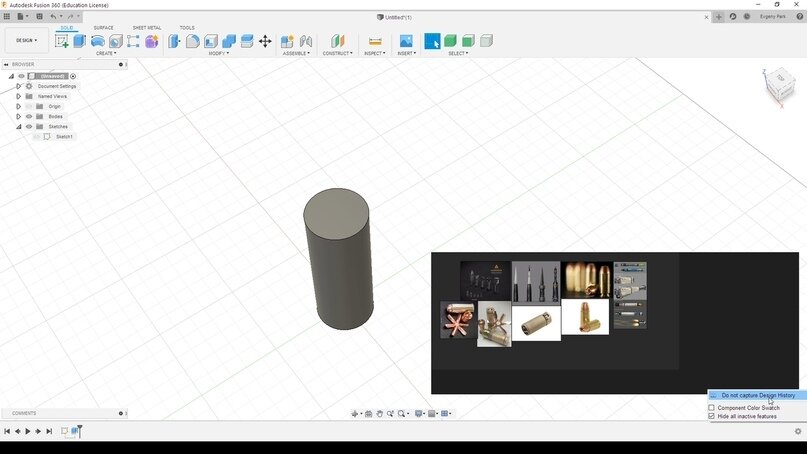The height and width of the screenshot is (454, 807).
Task: Select the Move/Copy tool
Action: [x=265, y=41]
